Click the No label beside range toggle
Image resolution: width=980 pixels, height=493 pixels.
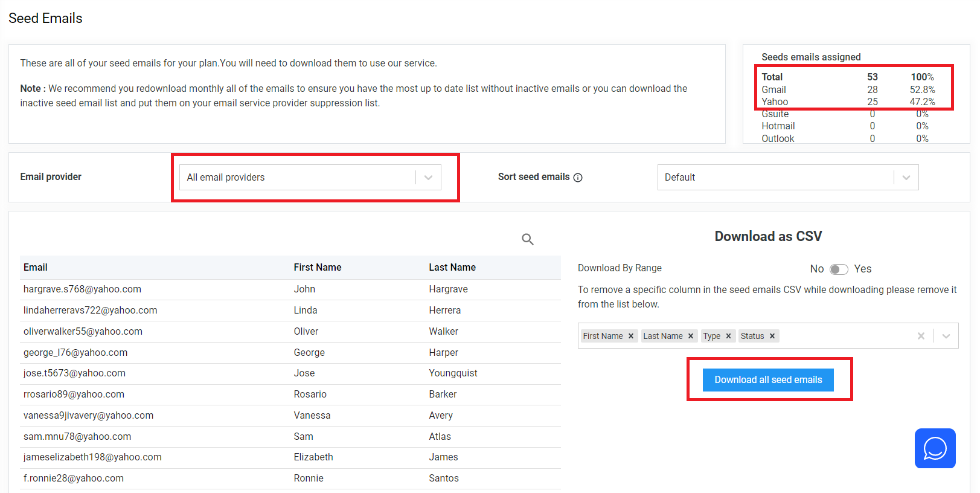tap(817, 269)
